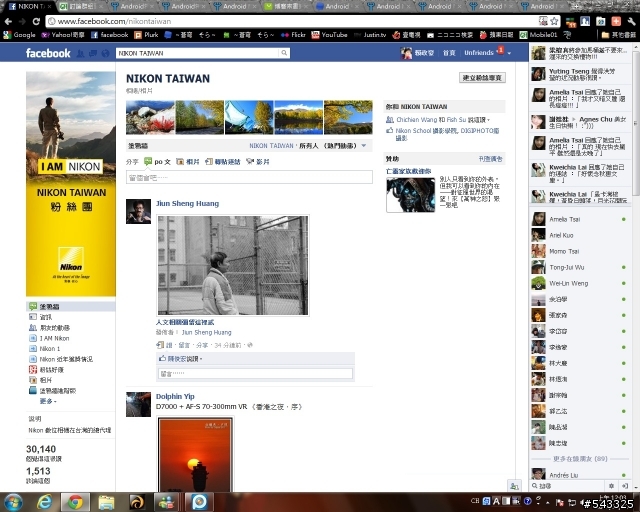Open first cover strip photo with red plants
Screen dimensions: 640x512
(150, 118)
